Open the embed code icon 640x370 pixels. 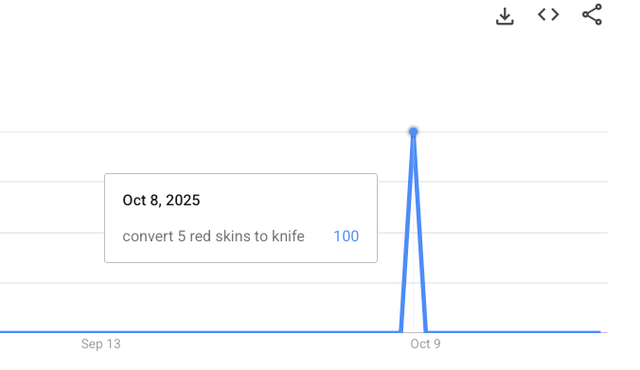click(x=548, y=15)
